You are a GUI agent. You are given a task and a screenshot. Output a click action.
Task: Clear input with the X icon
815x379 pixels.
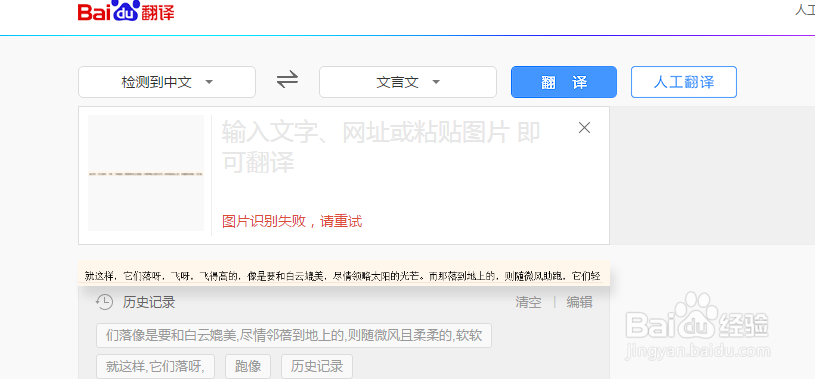584,128
